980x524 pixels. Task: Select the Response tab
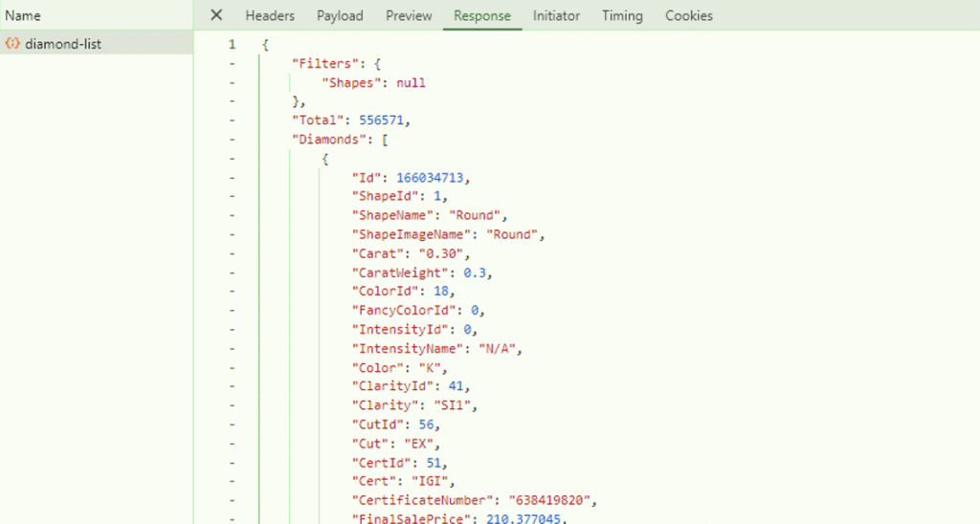pyautogui.click(x=482, y=15)
